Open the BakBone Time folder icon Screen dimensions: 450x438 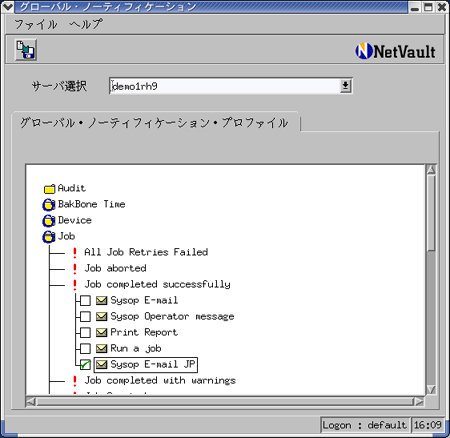(x=49, y=204)
